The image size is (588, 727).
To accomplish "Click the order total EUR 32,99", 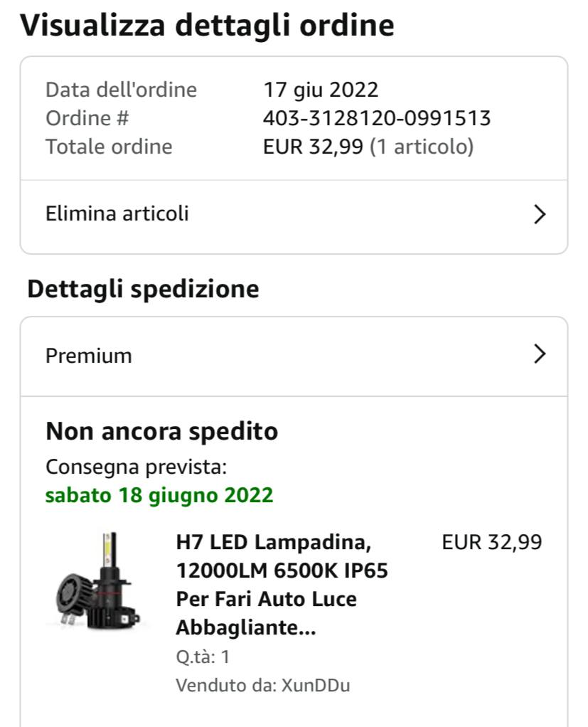I will [313, 147].
